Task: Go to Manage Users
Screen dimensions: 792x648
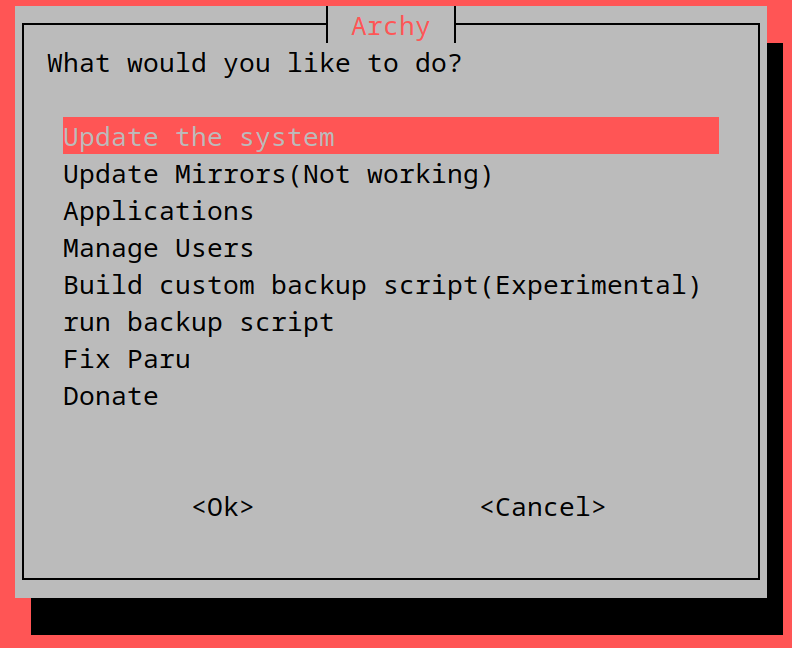Action: pos(158,248)
